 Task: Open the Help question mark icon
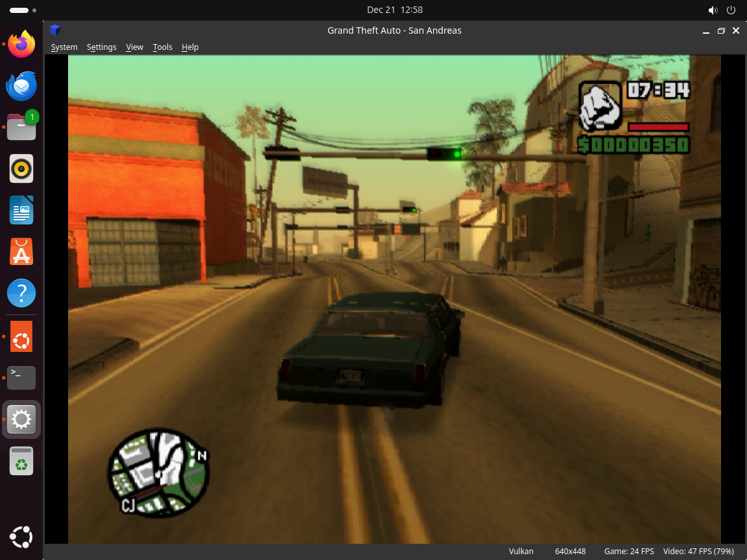[x=21, y=293]
